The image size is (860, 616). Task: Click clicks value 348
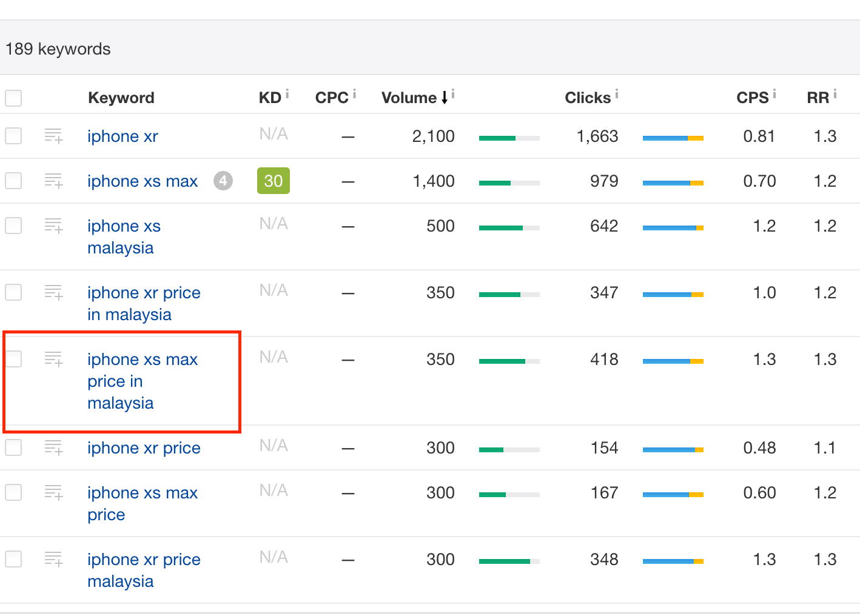tap(604, 560)
